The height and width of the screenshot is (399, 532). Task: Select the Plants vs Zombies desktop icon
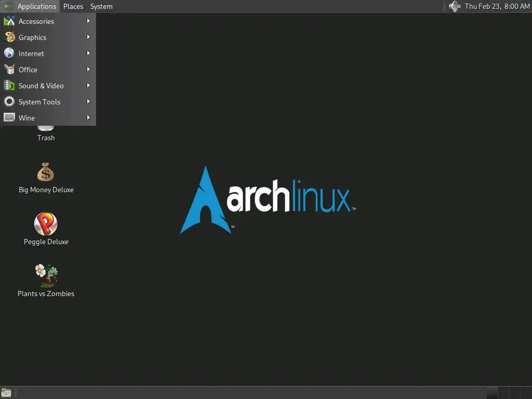point(46,275)
